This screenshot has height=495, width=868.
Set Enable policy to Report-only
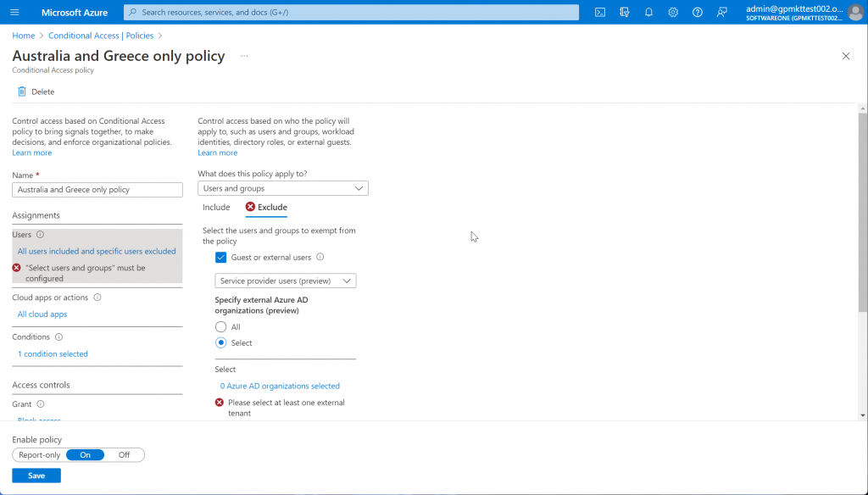tap(39, 455)
